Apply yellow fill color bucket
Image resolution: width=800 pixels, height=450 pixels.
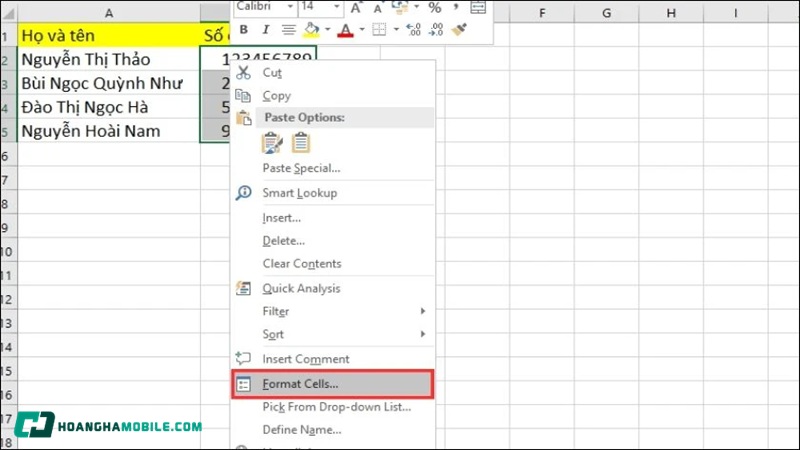click(311, 30)
